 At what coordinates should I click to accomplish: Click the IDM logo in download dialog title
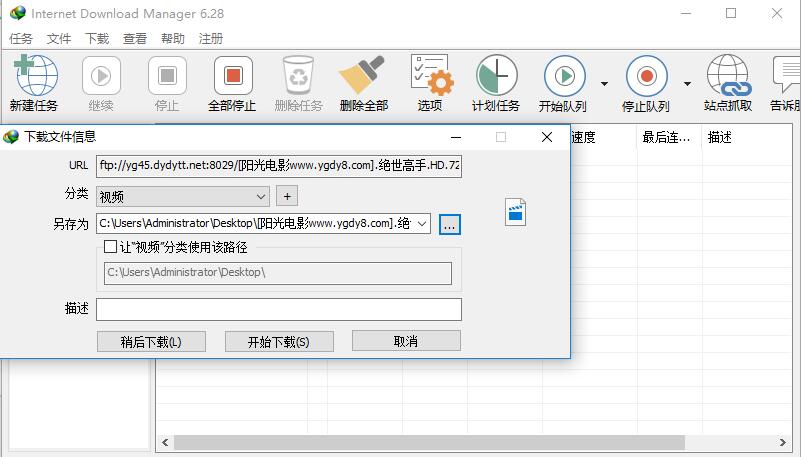[11, 137]
